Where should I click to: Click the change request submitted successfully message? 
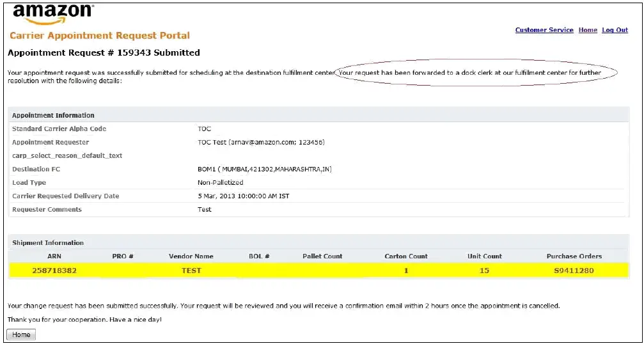(283, 306)
